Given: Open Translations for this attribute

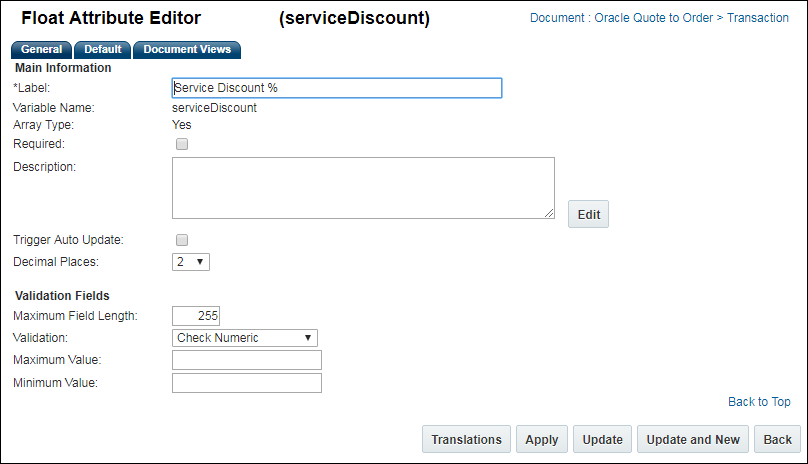Looking at the screenshot, I should 466,440.
